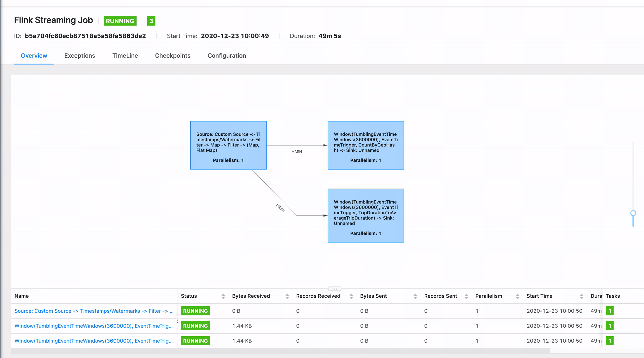Sort the table by Parallelism
644x358 pixels.
[517, 296]
